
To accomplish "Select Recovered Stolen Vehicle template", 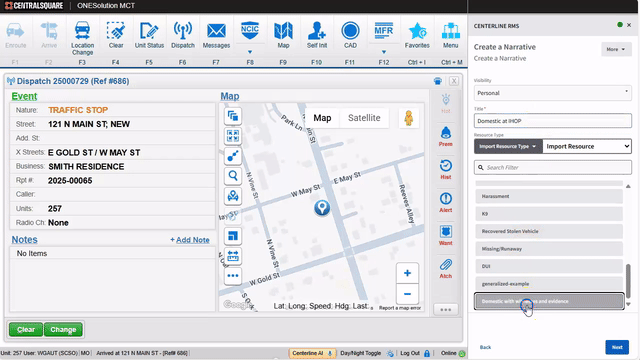I will (549, 231).
